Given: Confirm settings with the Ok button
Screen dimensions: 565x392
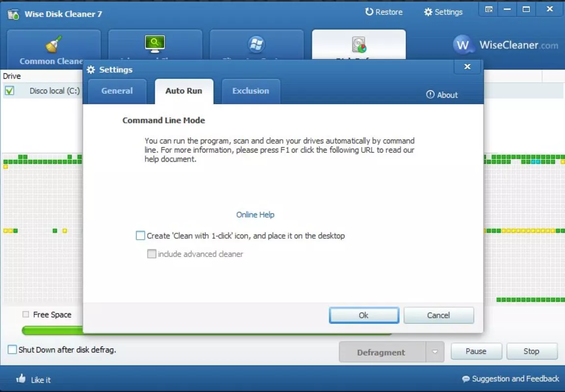Looking at the screenshot, I should click(364, 315).
